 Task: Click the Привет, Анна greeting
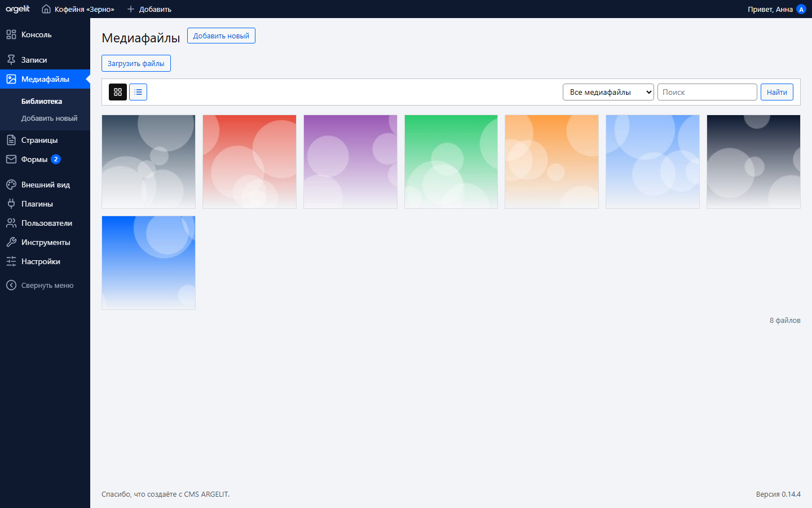click(x=770, y=9)
